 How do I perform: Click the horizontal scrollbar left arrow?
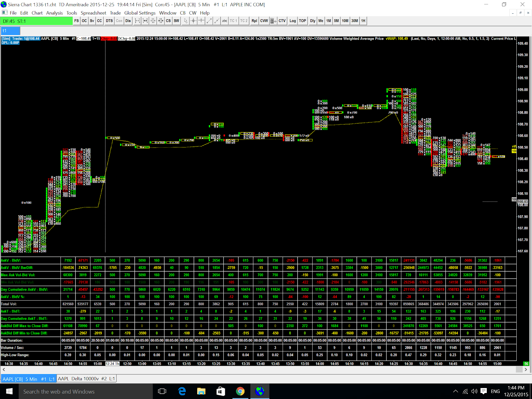pos(4,369)
